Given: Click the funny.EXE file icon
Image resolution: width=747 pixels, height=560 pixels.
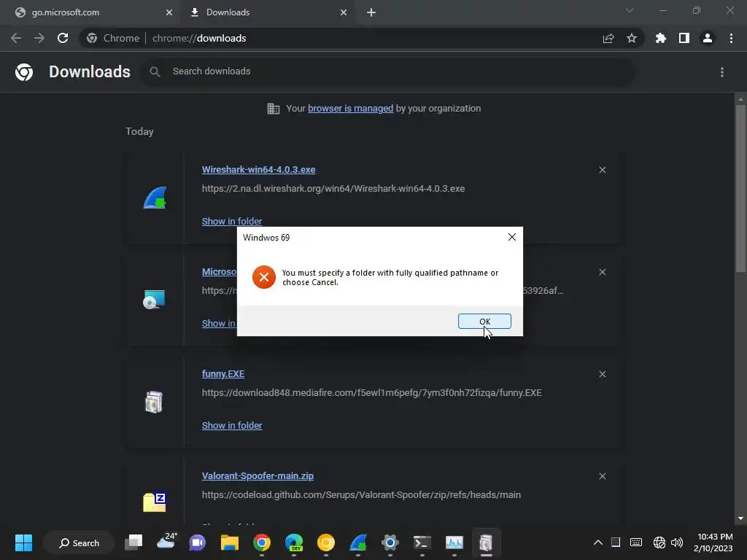Looking at the screenshot, I should click(x=153, y=402).
